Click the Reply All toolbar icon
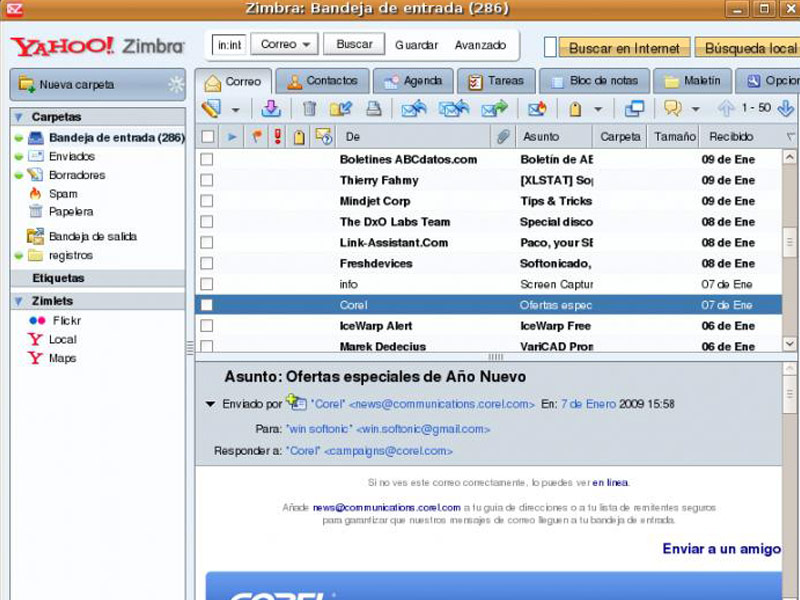This screenshot has width=800, height=600. point(454,108)
